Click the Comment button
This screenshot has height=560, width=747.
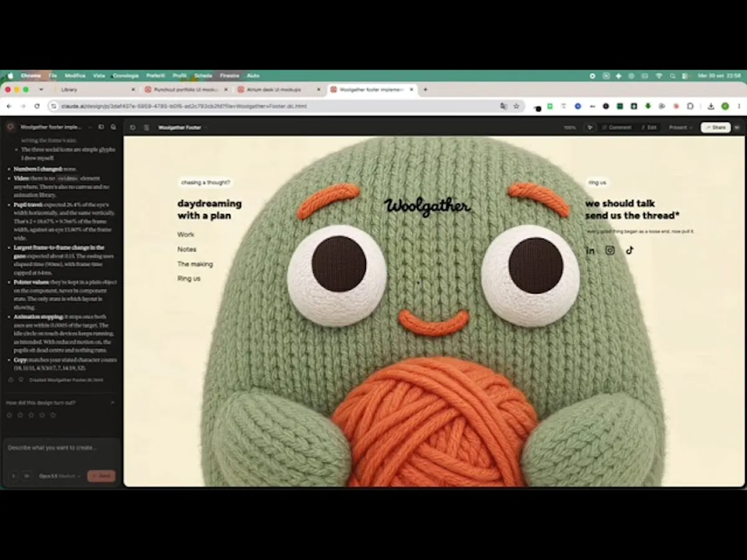coord(616,127)
